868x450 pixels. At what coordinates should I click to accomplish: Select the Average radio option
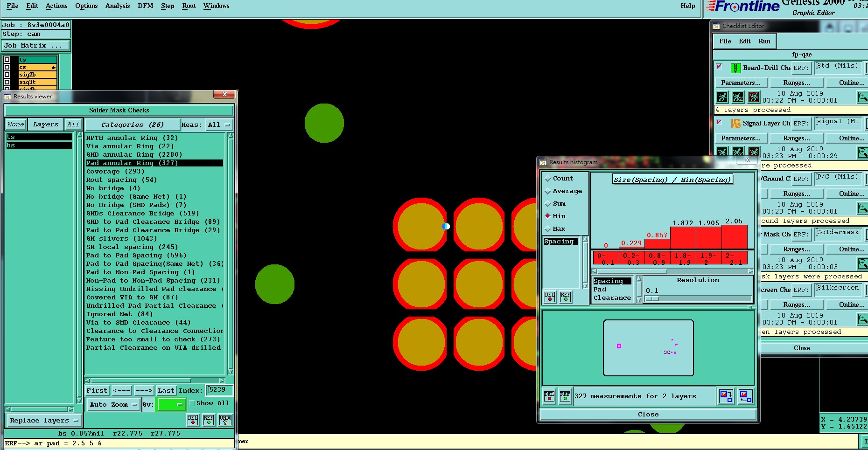pyautogui.click(x=548, y=191)
